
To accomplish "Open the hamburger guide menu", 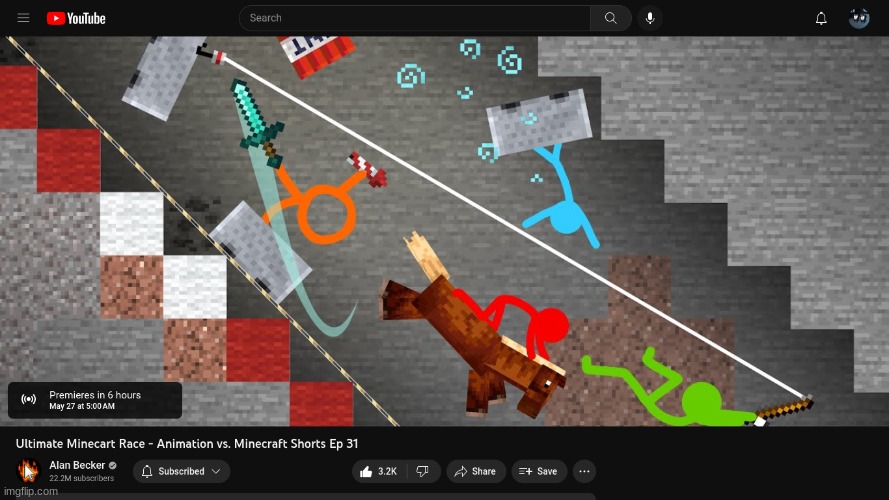I will point(23,18).
